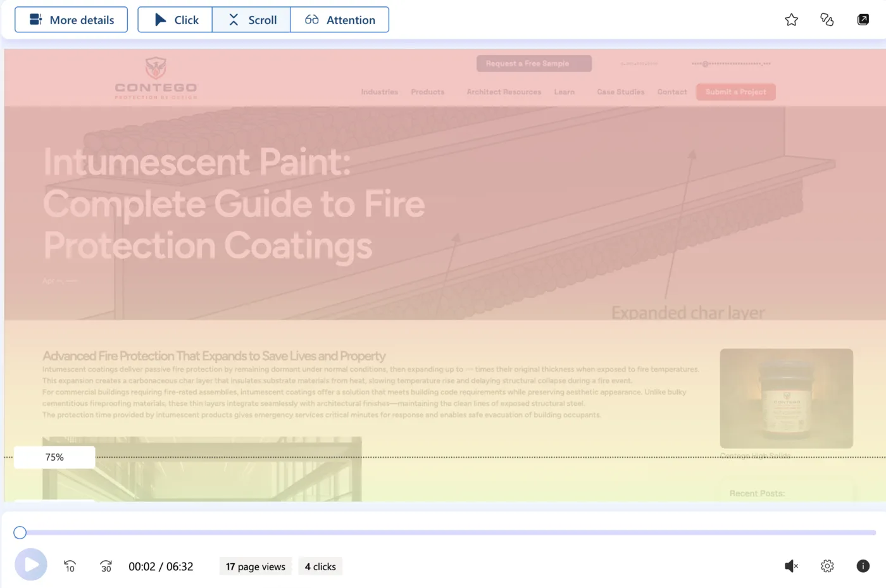
Task: Open Architect Resources nav item
Action: [x=504, y=92]
